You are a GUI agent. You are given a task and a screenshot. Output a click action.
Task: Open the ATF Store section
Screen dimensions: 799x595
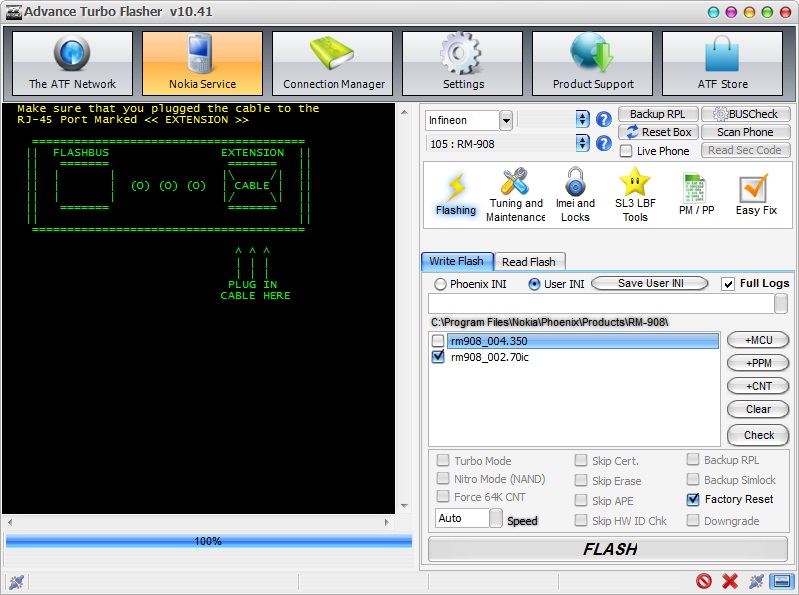coord(723,63)
